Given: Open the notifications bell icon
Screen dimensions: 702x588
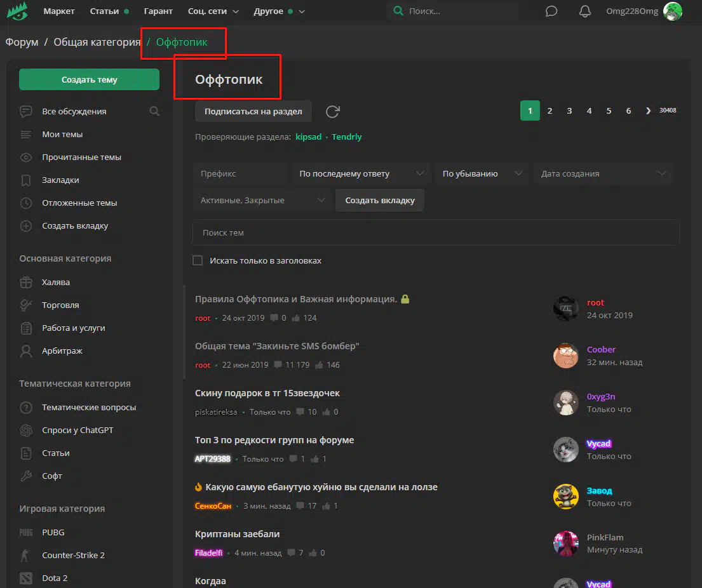Looking at the screenshot, I should tap(584, 11).
